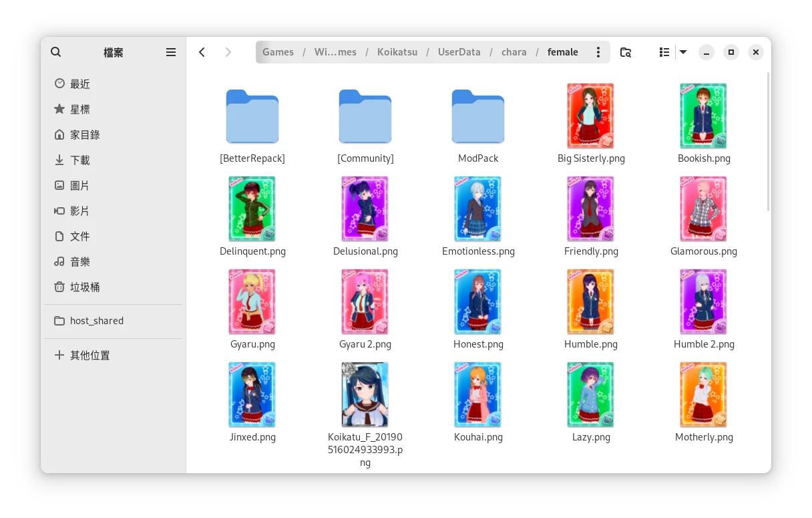Click the vertical scrollbar on the right
The height and width of the screenshot is (518, 812).
click(x=769, y=140)
